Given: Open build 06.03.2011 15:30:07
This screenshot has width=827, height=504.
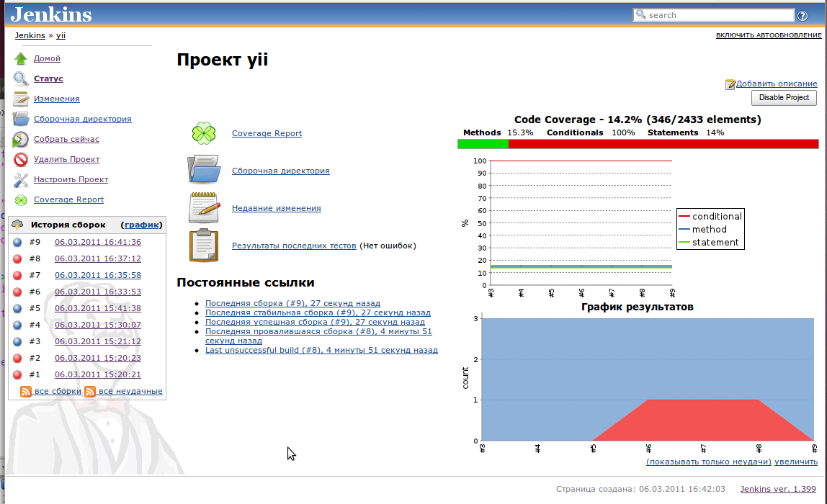Looking at the screenshot, I should coord(97,325).
